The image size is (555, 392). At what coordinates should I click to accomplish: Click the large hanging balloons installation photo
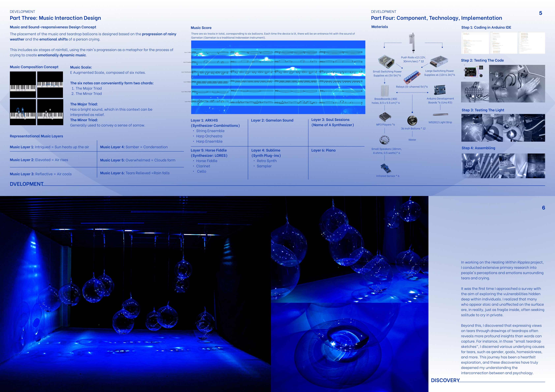[135, 294]
